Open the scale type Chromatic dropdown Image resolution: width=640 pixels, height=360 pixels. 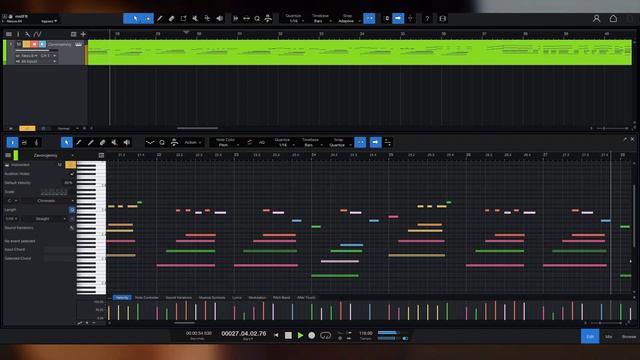(48, 201)
